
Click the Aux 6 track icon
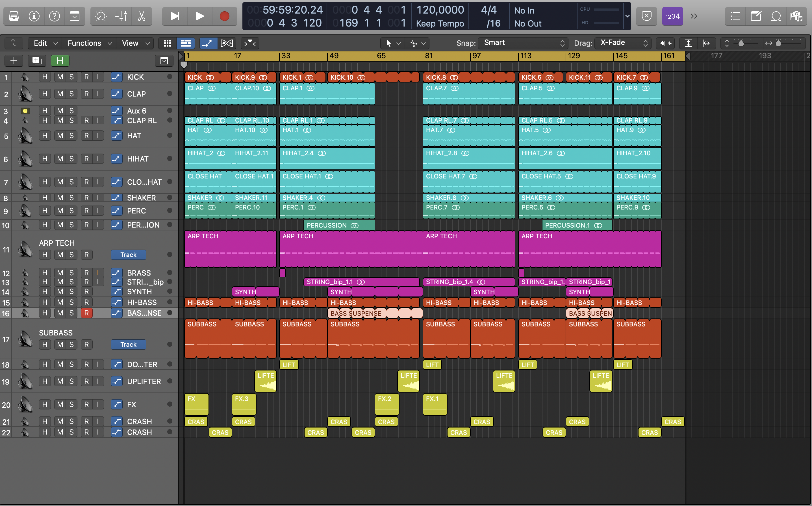pos(25,111)
